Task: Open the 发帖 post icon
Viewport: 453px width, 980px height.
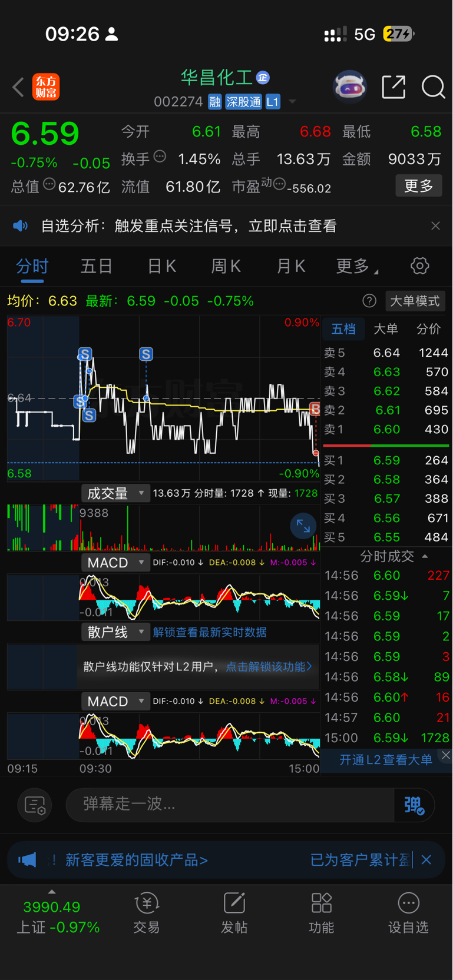Action: tap(234, 913)
